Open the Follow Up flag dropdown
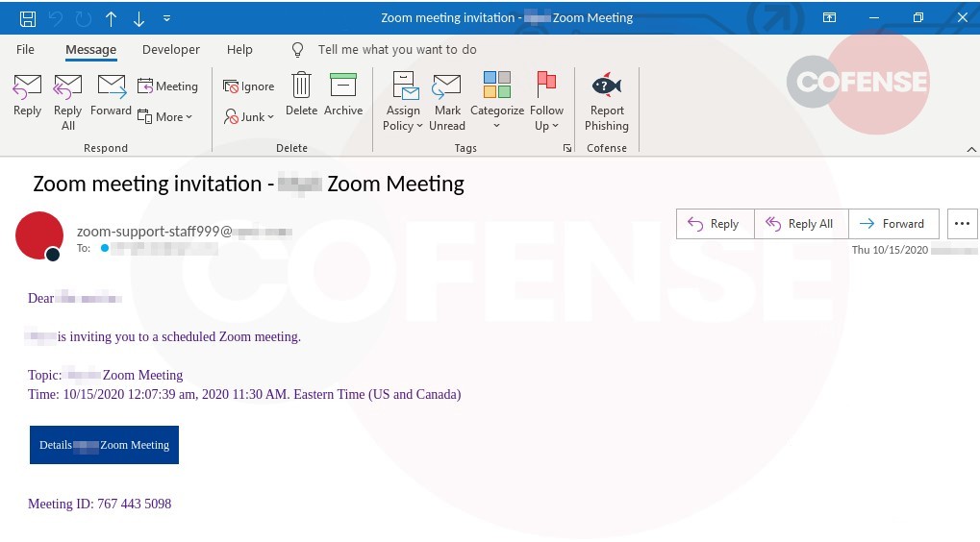980x542 pixels. [x=546, y=101]
